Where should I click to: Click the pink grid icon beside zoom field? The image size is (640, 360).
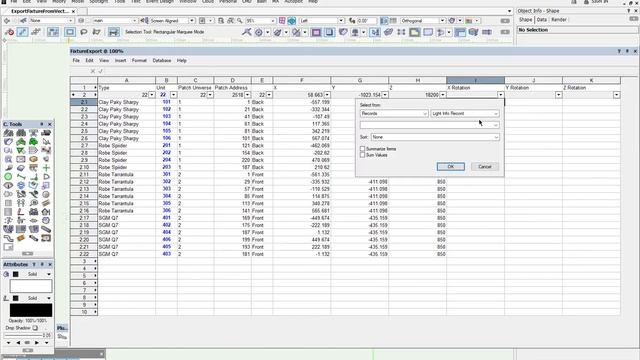[x=282, y=20]
